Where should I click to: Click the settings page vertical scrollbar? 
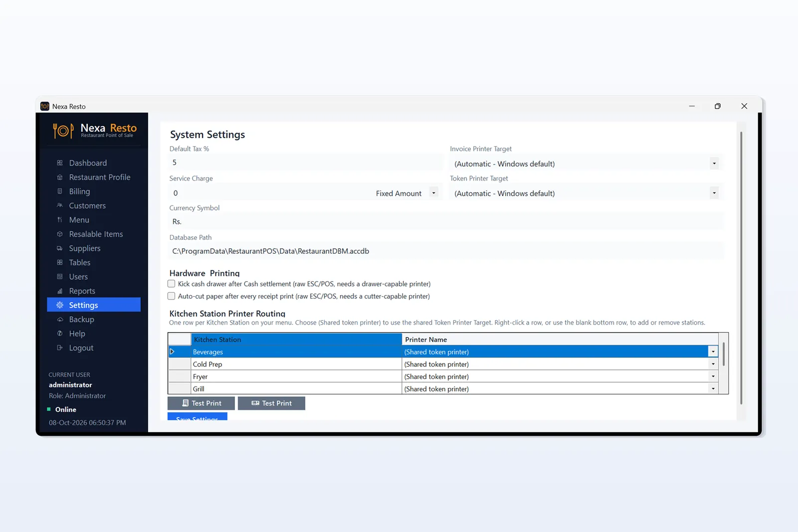coord(741,268)
